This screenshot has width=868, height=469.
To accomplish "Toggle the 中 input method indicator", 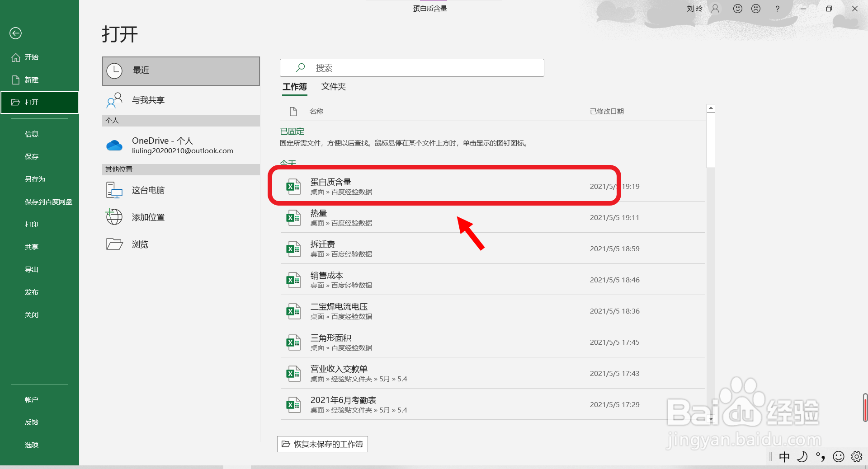I will point(785,457).
